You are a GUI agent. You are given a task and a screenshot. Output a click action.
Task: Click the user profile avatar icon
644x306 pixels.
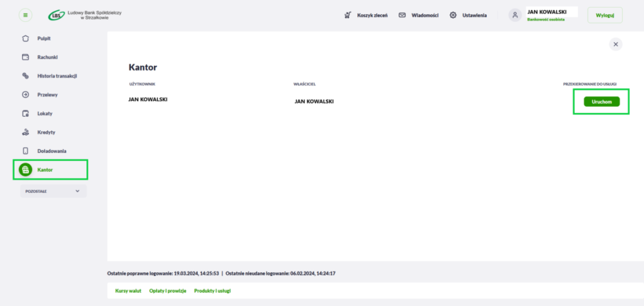coord(515,15)
